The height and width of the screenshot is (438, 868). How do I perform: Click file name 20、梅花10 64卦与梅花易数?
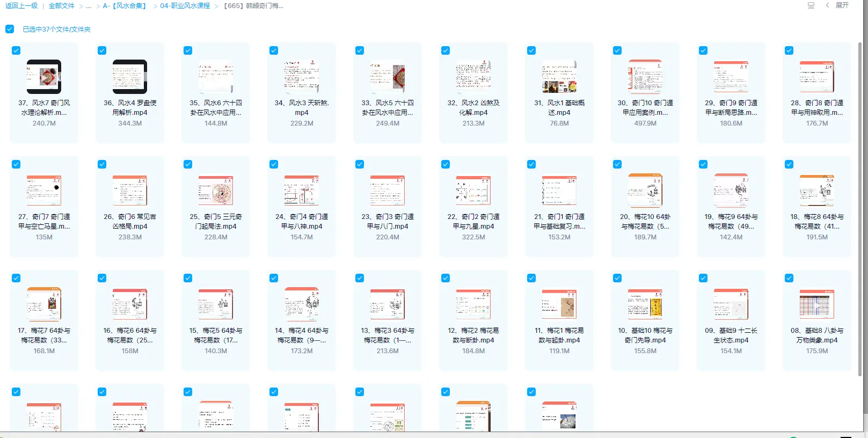coord(645,222)
